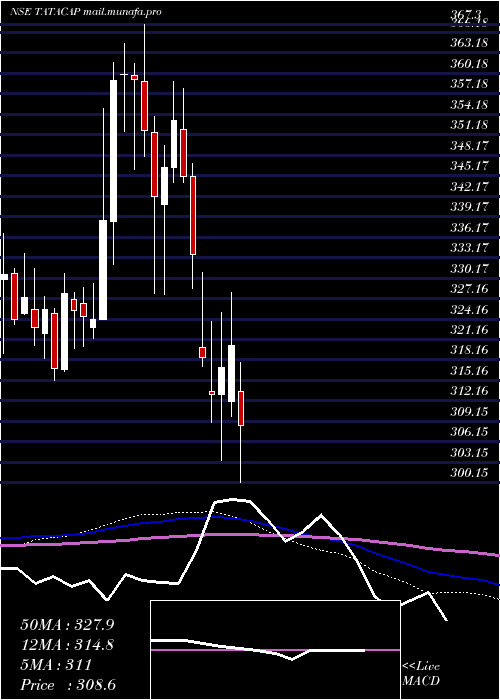The image size is (500, 700).
Task: Select the 318.16 price axis label
Action: (x=469, y=350)
